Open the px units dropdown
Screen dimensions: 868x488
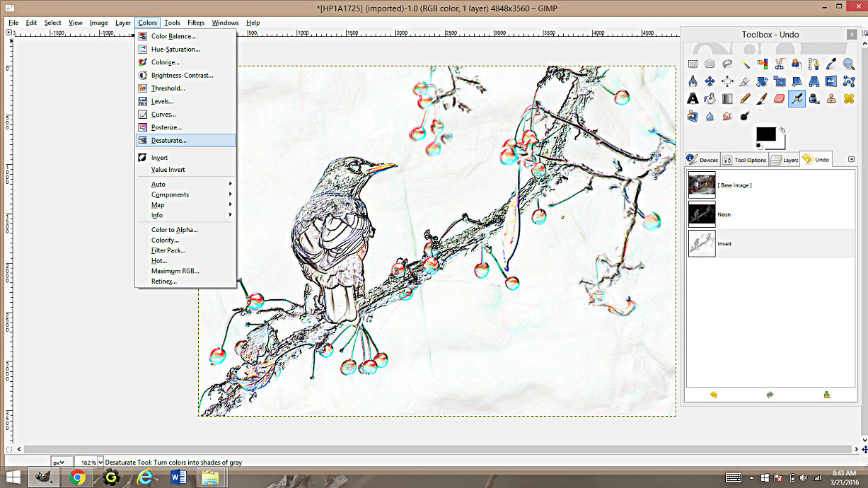pyautogui.click(x=62, y=462)
